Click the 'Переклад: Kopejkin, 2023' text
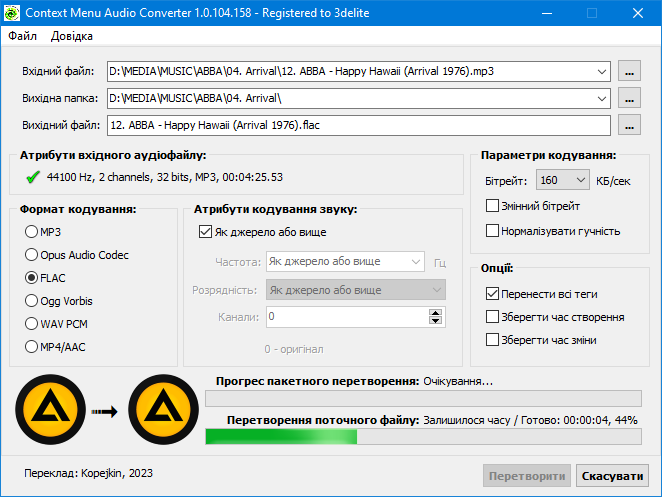Viewport: 662px width, 497px height. 88,473
